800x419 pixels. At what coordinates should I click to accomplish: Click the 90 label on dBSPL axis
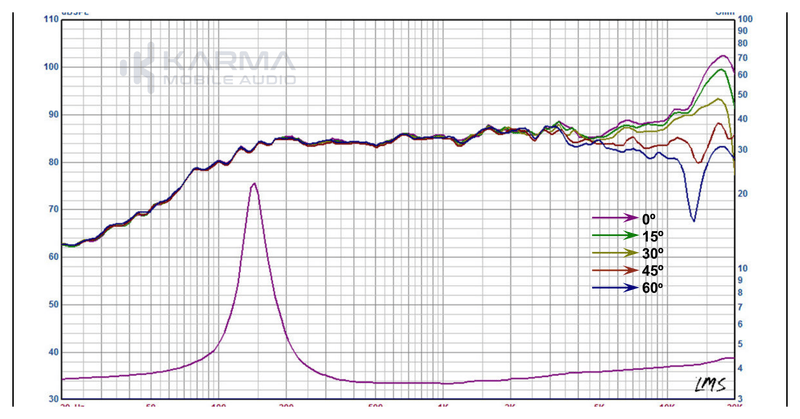[54, 115]
